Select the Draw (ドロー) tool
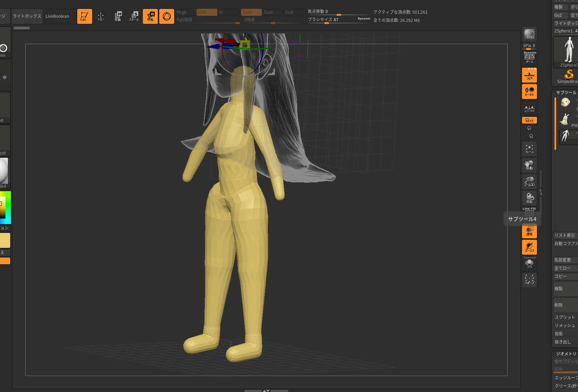 101,16
